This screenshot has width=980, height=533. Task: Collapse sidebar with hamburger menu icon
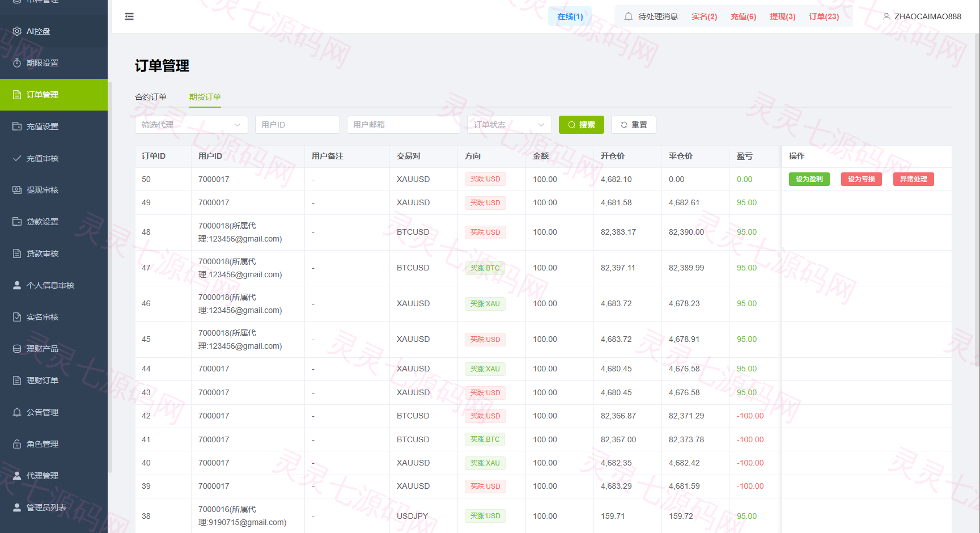tap(129, 16)
